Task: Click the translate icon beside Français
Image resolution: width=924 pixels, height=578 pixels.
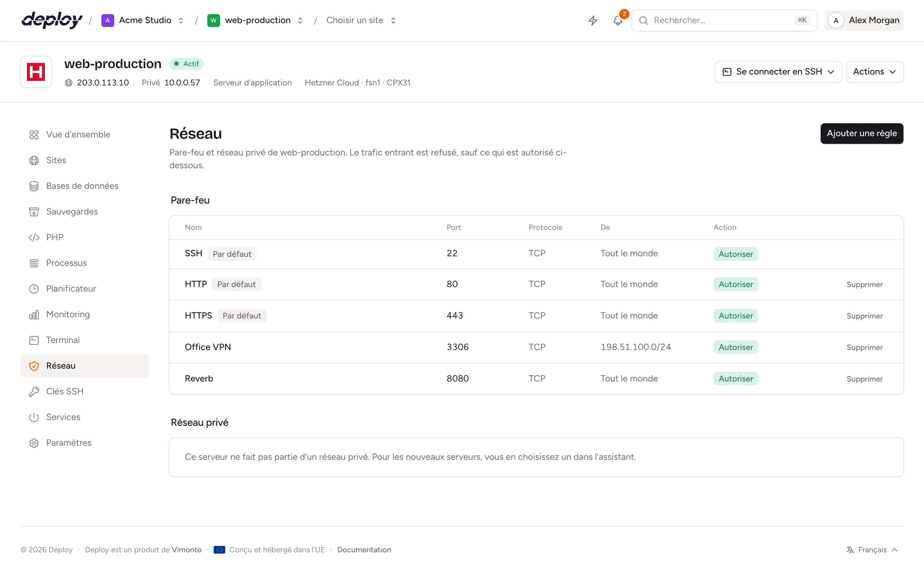Action: (x=850, y=550)
